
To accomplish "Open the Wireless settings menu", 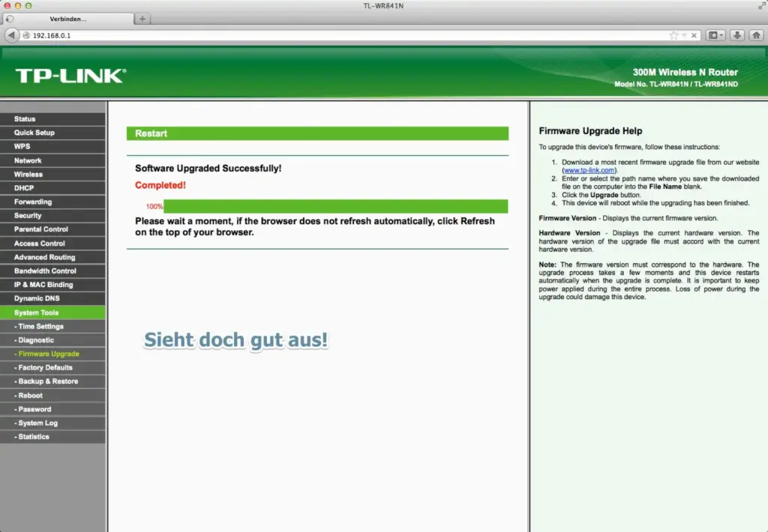I will coord(28,174).
